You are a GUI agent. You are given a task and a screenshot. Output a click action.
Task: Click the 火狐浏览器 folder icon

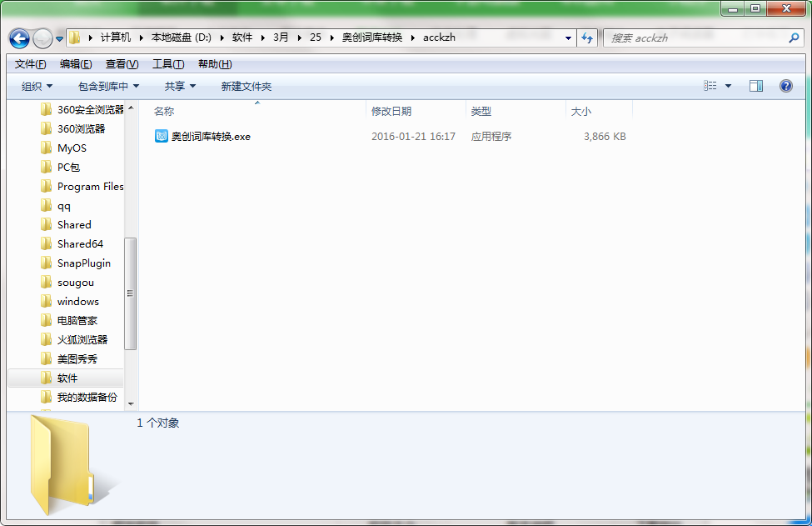pos(46,339)
